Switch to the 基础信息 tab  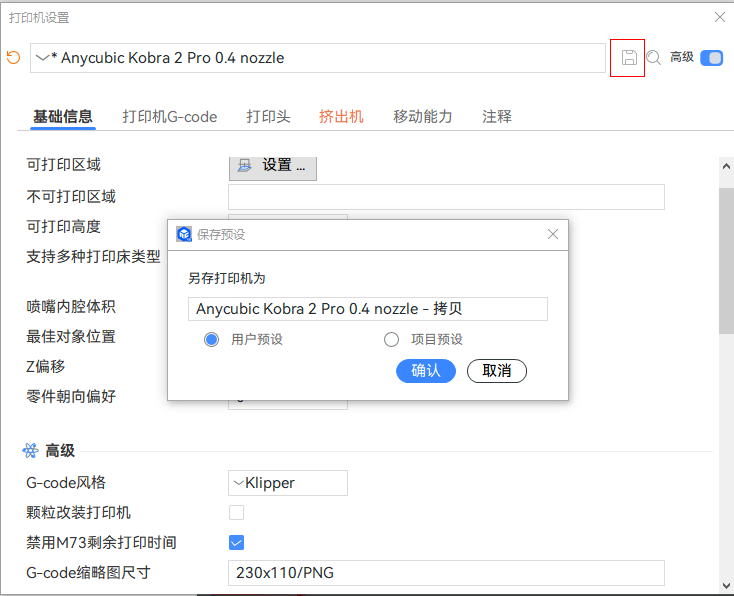coord(63,117)
